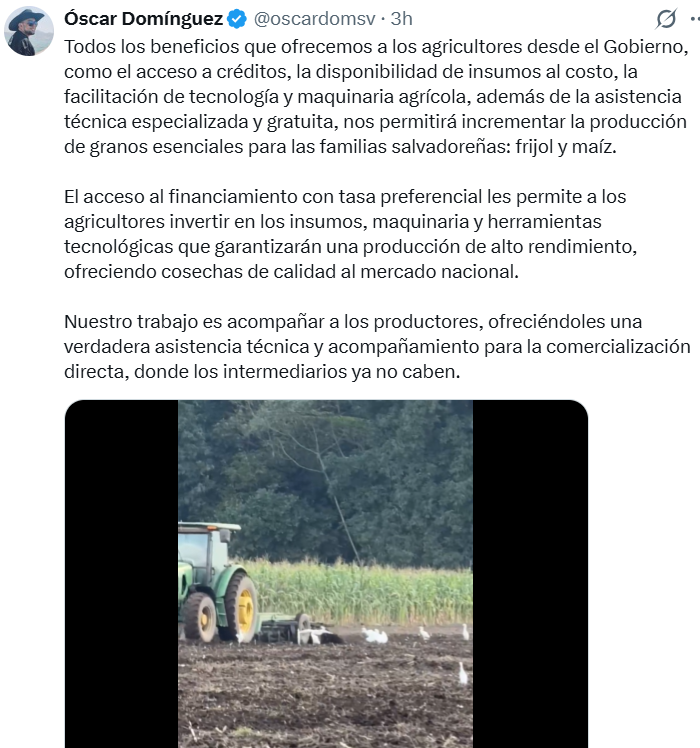700x748 pixels.
Task: Open the three-dot more options menu
Action: click(x=695, y=19)
